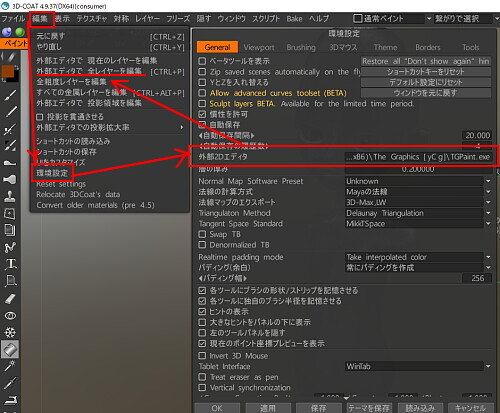Select the Text tool

tap(10, 264)
